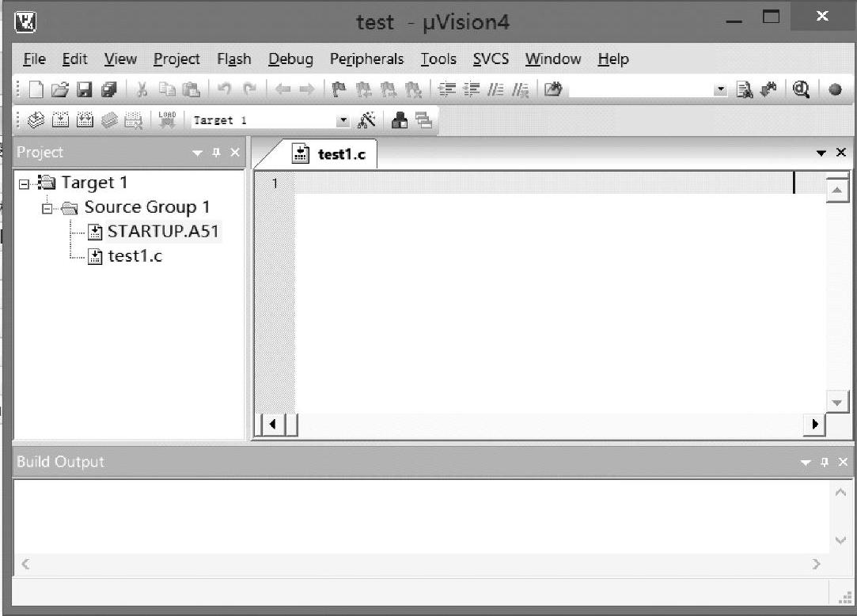857x616 pixels.
Task: Rebuild all target files
Action: click(85, 119)
